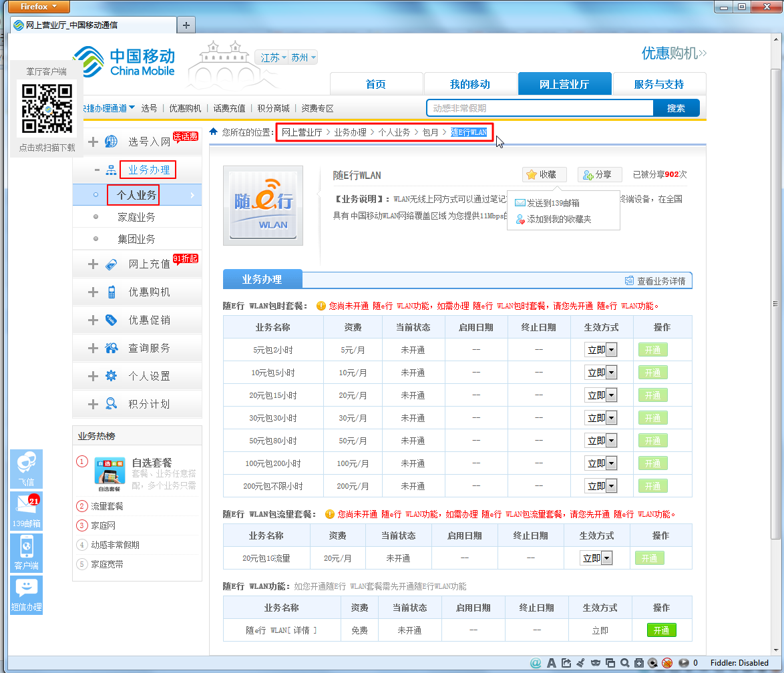Select 家庭业务 in the sidebar
The image size is (784, 673).
(137, 217)
